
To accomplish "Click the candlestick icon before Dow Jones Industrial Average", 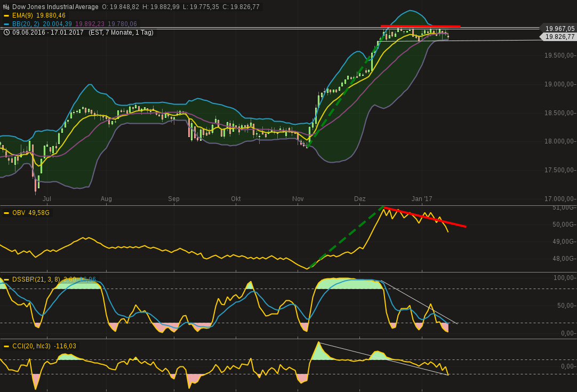I will pos(6,7).
